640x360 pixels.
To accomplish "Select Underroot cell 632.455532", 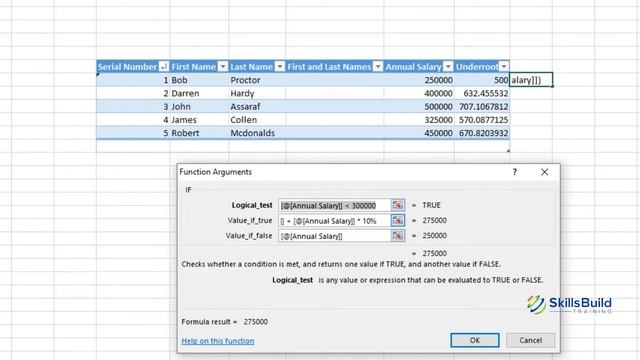I will (x=482, y=93).
